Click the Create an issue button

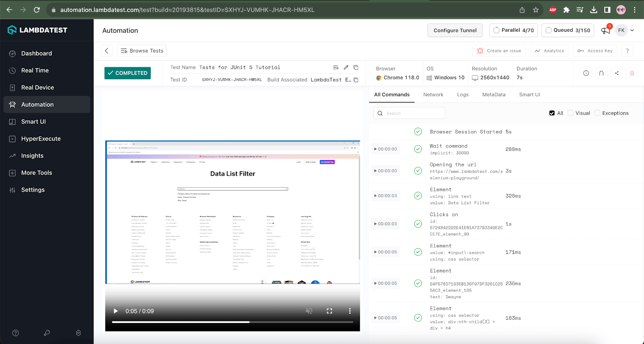(x=499, y=51)
